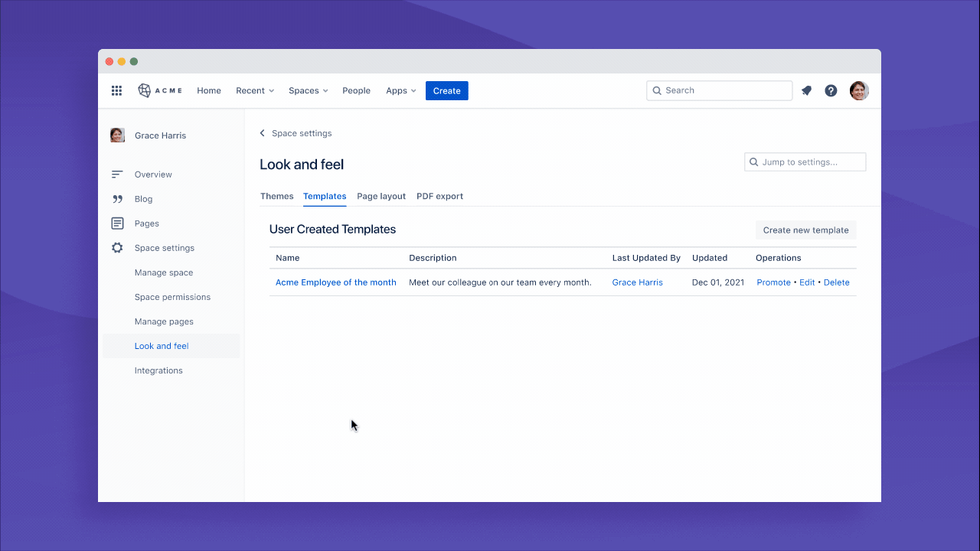Click the ACME logo
The image size is (980, 551).
(160, 90)
